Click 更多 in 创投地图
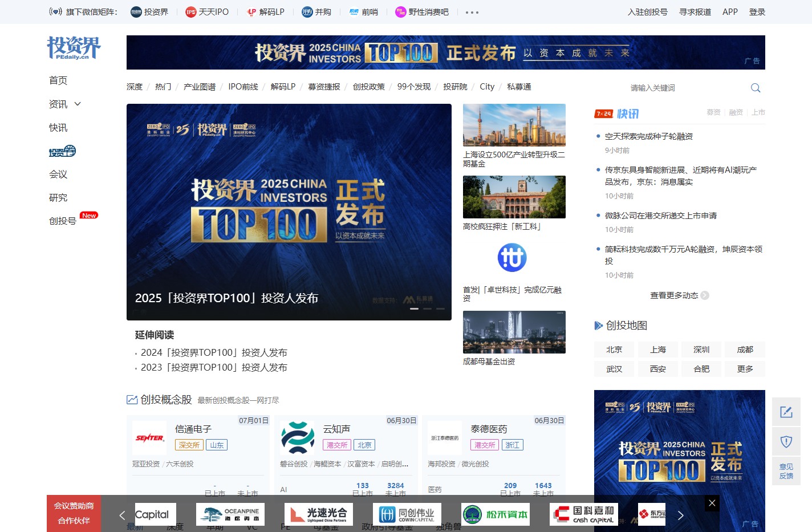Viewport: 812px width, 532px height. tap(745, 369)
